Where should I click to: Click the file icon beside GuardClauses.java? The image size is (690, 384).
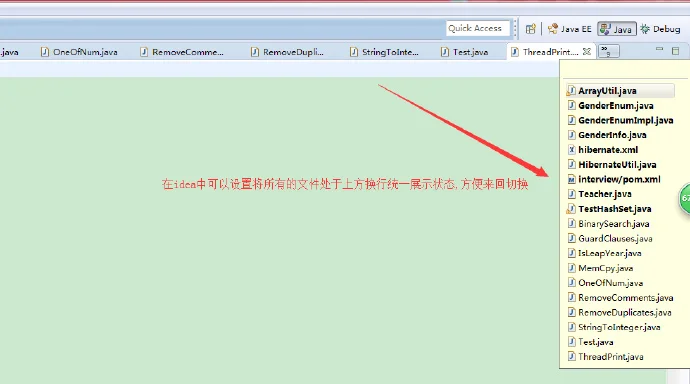click(x=571, y=238)
